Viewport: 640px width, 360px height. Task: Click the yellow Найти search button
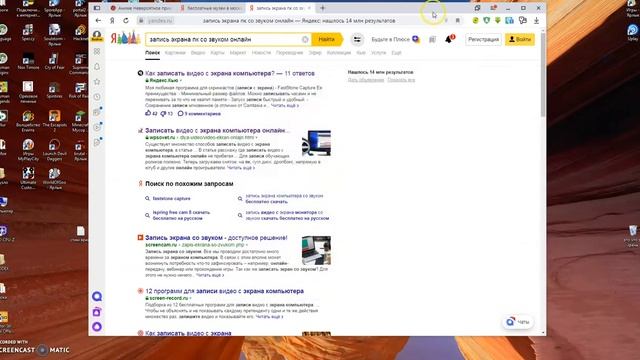point(327,40)
